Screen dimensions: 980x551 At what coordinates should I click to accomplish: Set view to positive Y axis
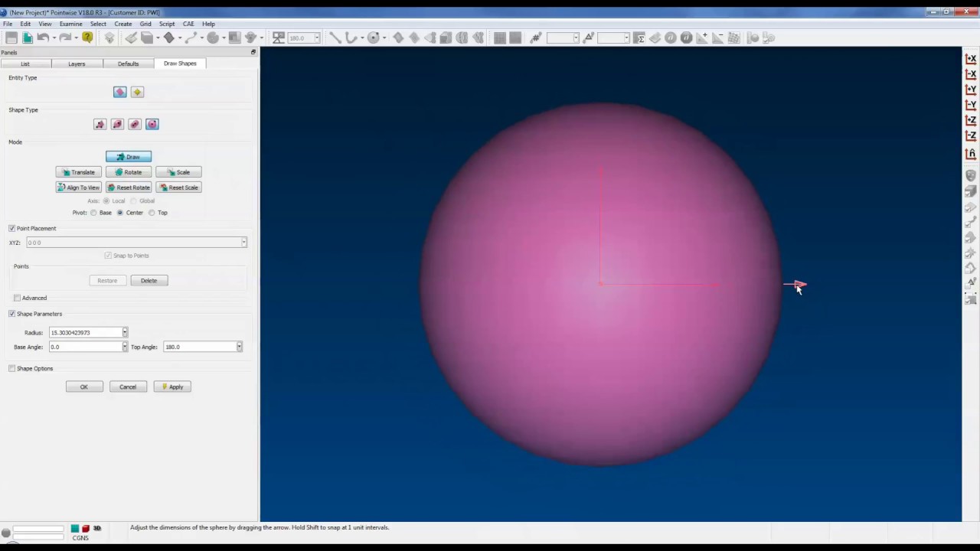click(971, 90)
